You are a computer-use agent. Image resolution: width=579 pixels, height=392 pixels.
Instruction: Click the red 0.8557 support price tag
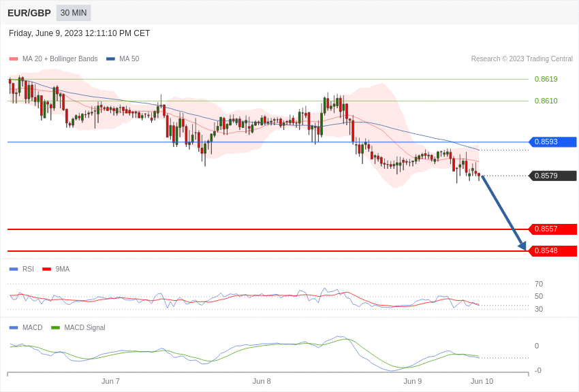553,229
